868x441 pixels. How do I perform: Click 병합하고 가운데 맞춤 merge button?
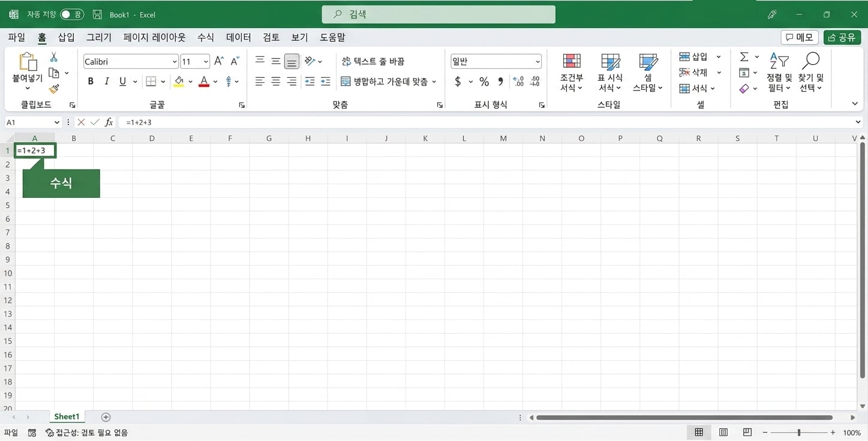(384, 81)
